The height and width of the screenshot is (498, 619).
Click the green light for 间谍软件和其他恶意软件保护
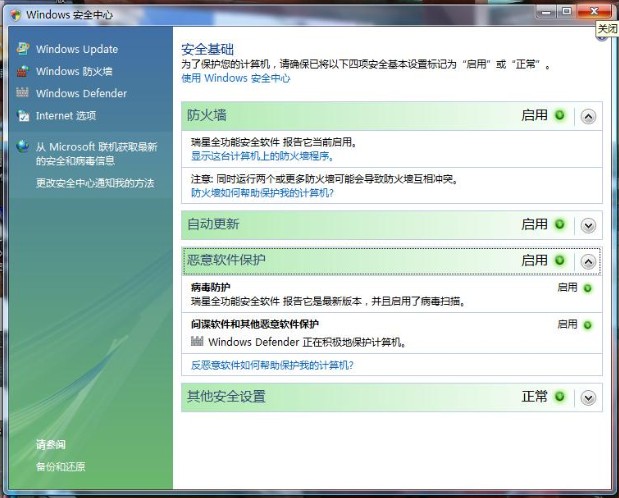(587, 325)
